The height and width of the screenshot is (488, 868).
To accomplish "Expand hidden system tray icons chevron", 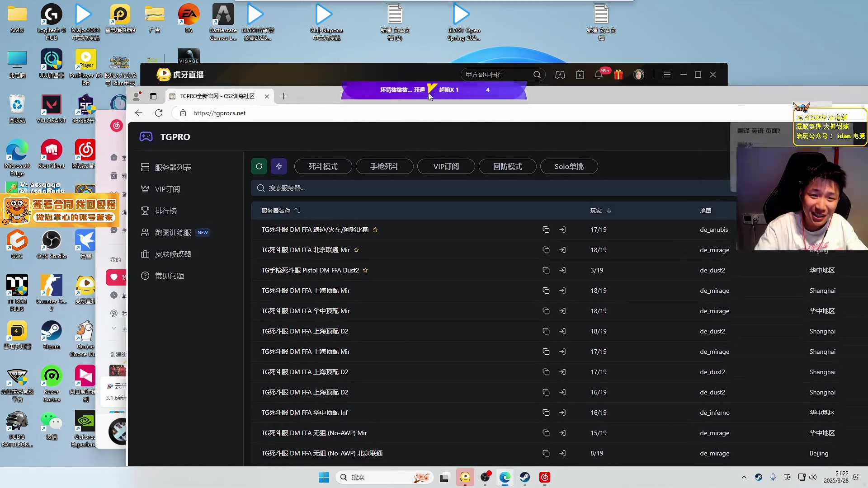I will 744,477.
